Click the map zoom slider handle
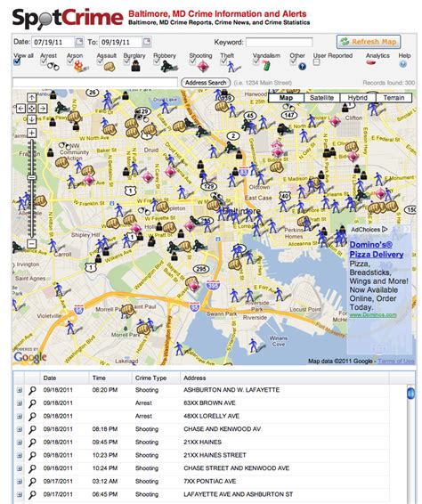The height and width of the screenshot is (504, 422). 31,177
